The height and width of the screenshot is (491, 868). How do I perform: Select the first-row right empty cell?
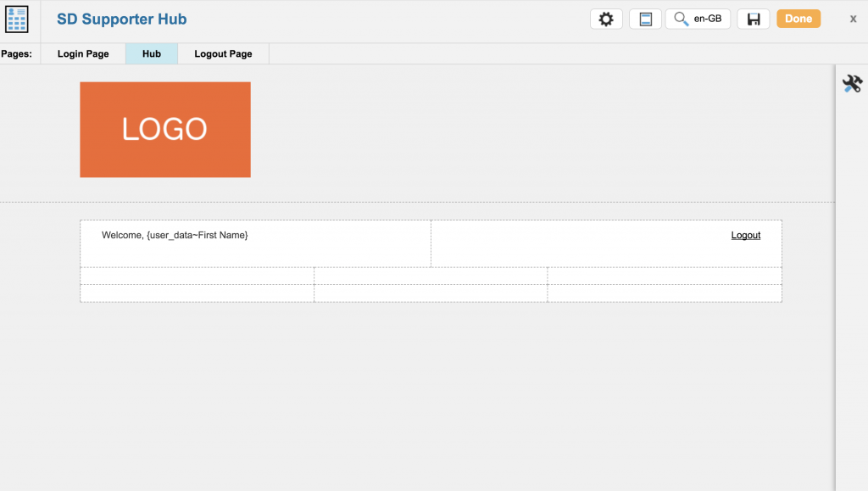[x=665, y=276]
